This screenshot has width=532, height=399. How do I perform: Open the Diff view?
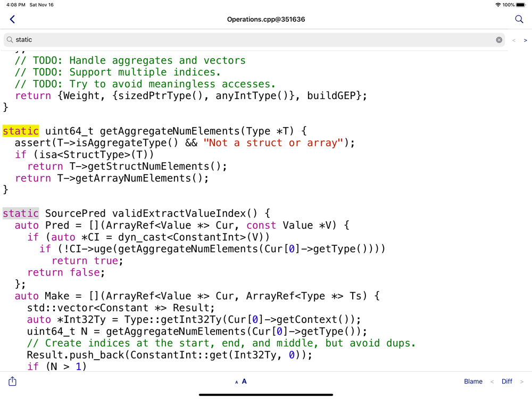507,381
